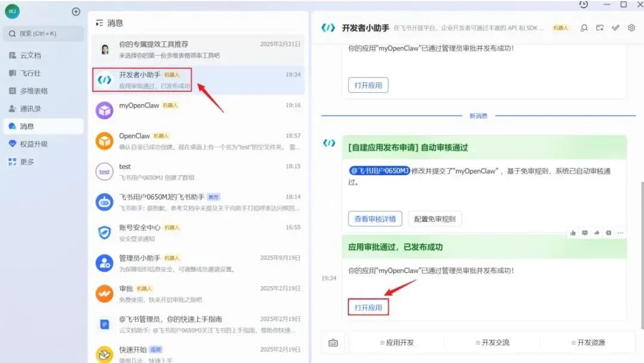644x363 pixels.
Task: Search within the chat via header icon
Action: point(584,28)
